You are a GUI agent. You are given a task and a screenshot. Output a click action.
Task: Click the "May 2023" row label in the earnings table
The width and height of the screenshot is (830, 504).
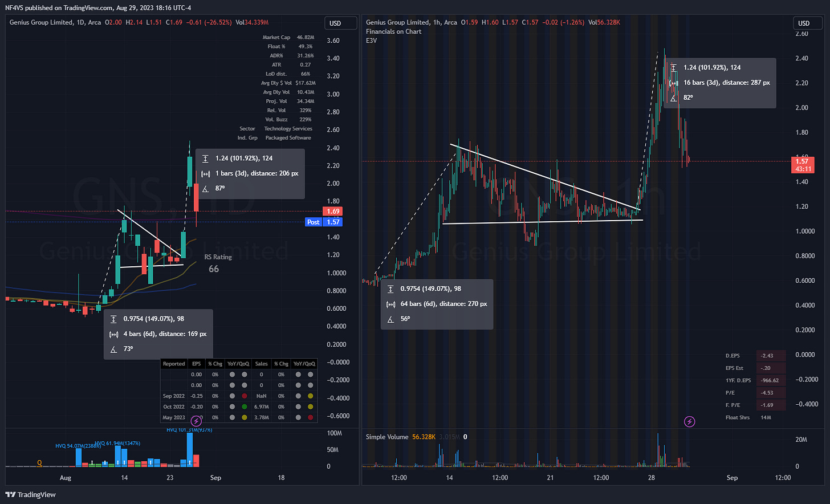[174, 417]
